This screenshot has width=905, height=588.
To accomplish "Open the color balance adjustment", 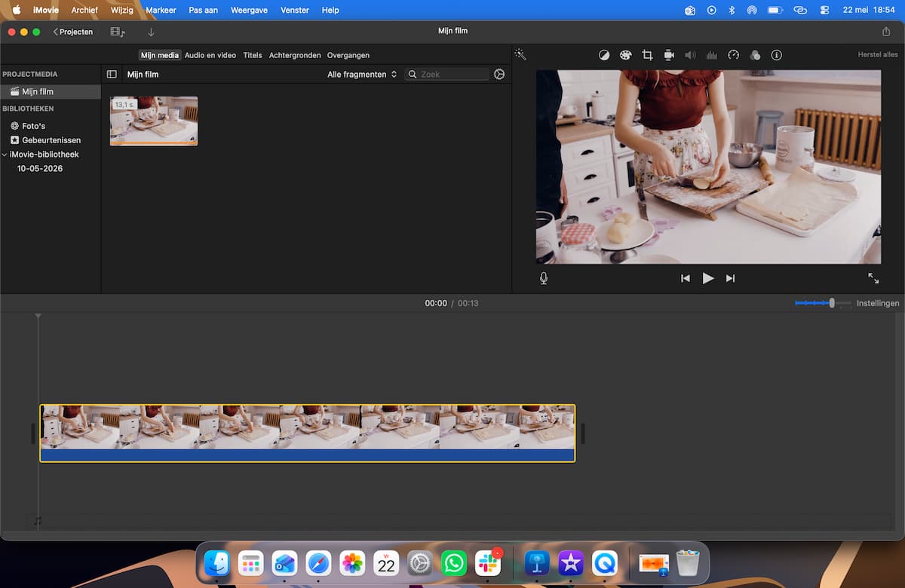I will coord(604,55).
